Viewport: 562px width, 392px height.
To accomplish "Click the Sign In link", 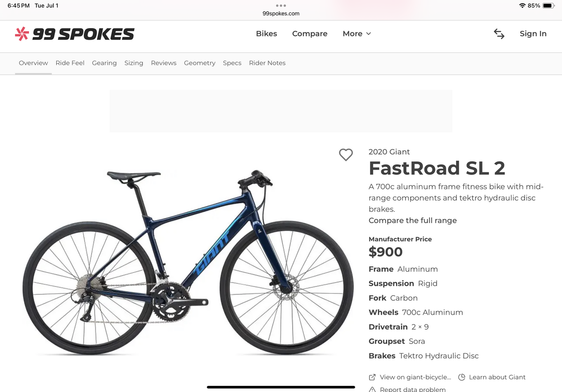I will tap(533, 33).
